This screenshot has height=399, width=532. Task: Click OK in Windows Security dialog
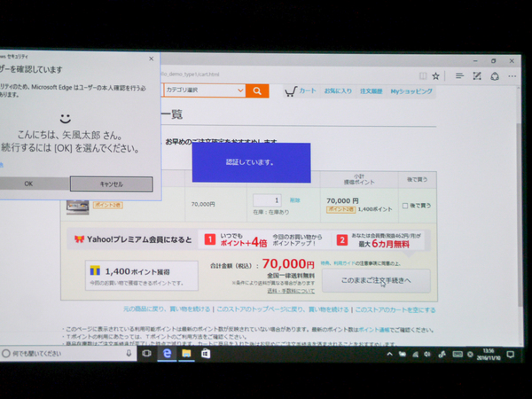click(30, 184)
